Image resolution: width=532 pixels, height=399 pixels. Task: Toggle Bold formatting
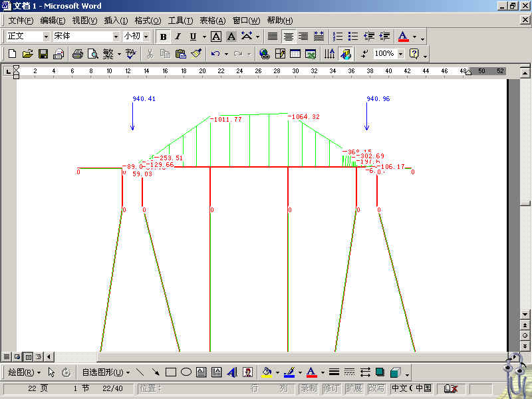[163, 37]
